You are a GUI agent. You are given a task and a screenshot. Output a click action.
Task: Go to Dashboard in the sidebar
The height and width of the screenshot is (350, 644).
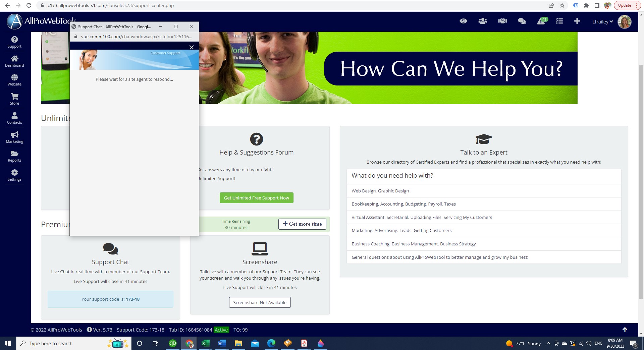(x=14, y=61)
